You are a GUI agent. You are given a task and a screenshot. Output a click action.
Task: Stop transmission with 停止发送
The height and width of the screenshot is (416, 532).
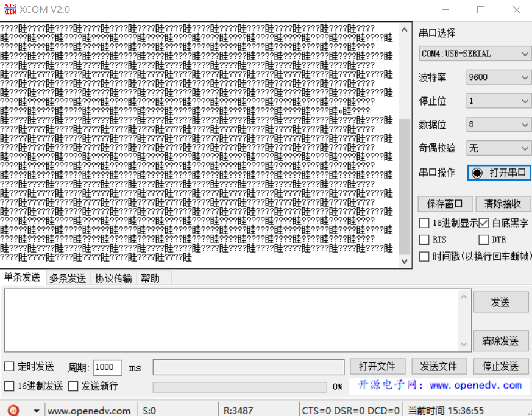(x=500, y=366)
